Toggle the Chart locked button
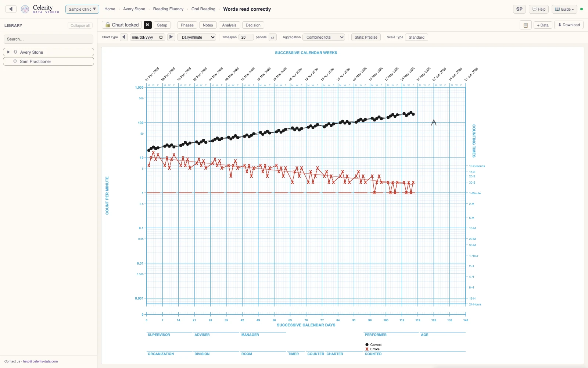The height and width of the screenshot is (368, 588). pos(122,25)
